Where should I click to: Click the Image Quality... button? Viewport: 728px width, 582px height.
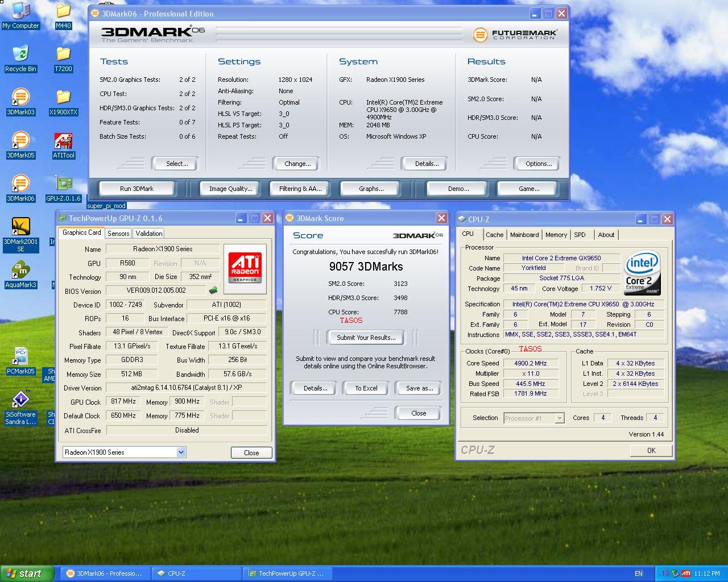(230, 189)
